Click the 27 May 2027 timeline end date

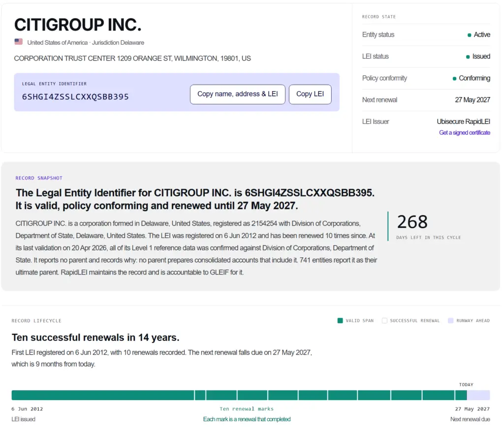(472, 409)
